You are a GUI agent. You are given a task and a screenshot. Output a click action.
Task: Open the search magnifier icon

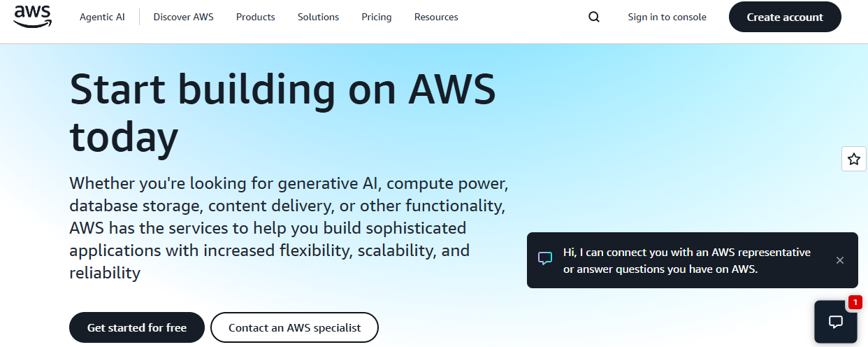pyautogui.click(x=594, y=17)
